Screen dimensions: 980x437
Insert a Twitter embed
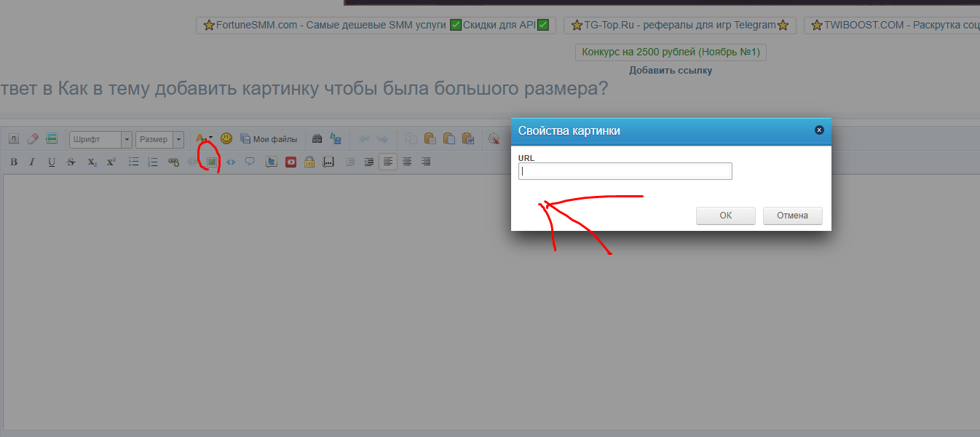[272, 162]
